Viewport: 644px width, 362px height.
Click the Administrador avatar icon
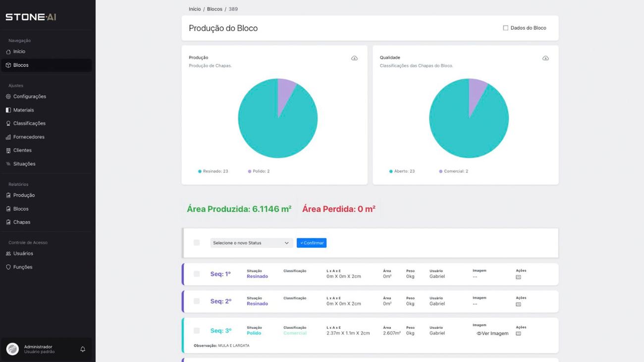tap(12, 349)
